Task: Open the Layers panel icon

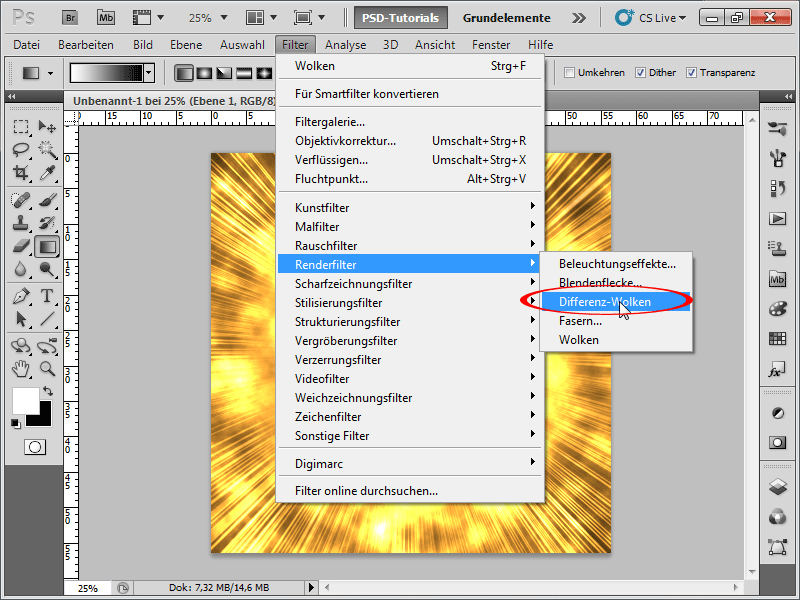Action: [777, 487]
